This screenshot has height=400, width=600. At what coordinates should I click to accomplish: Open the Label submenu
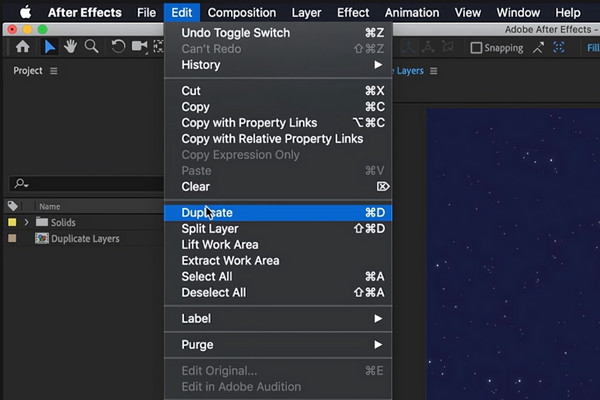(278, 318)
